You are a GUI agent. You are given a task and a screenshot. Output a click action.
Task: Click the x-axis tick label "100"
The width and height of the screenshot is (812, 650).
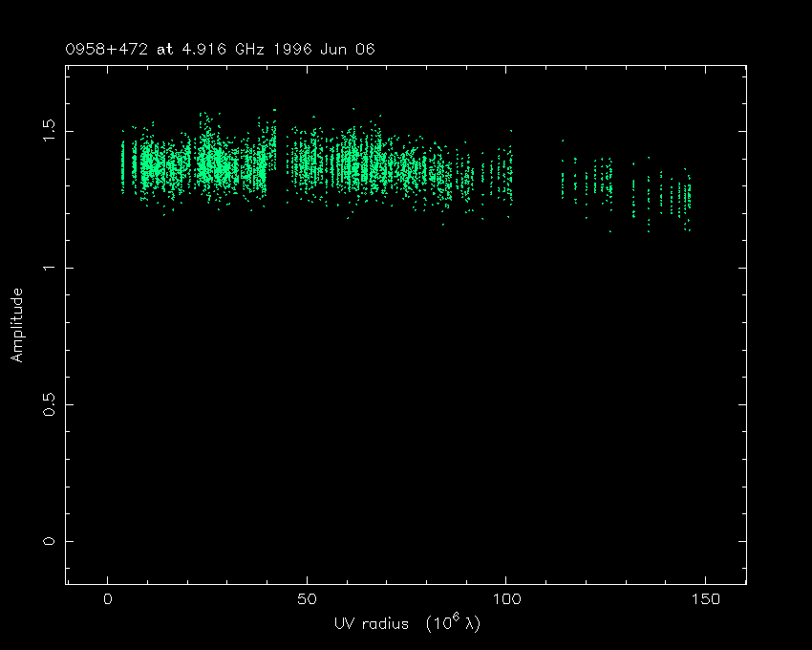(505, 599)
